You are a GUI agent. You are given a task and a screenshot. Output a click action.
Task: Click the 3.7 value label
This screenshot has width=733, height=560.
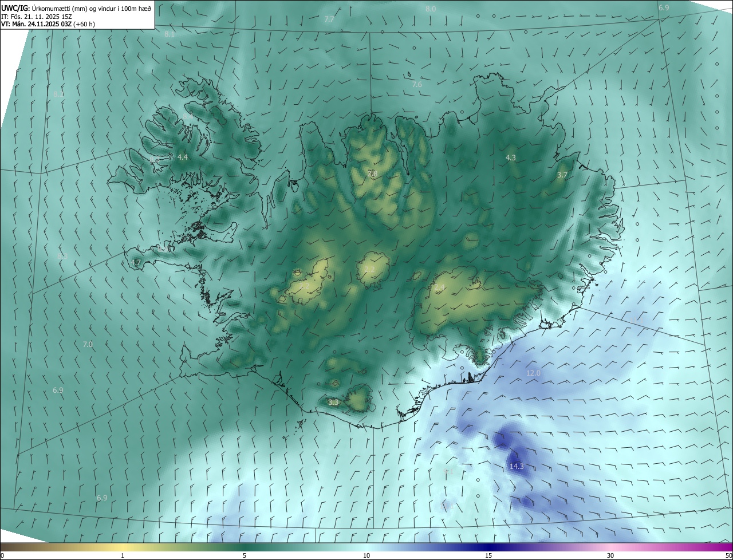click(x=562, y=175)
